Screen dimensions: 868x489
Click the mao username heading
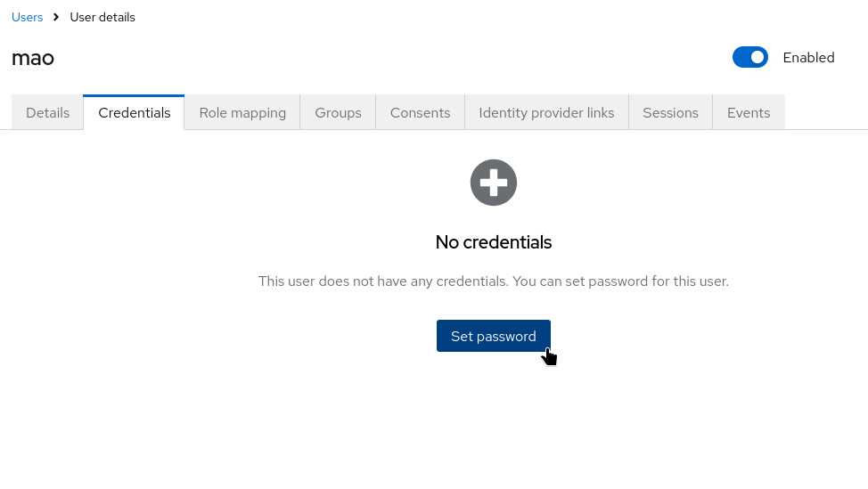coord(33,58)
